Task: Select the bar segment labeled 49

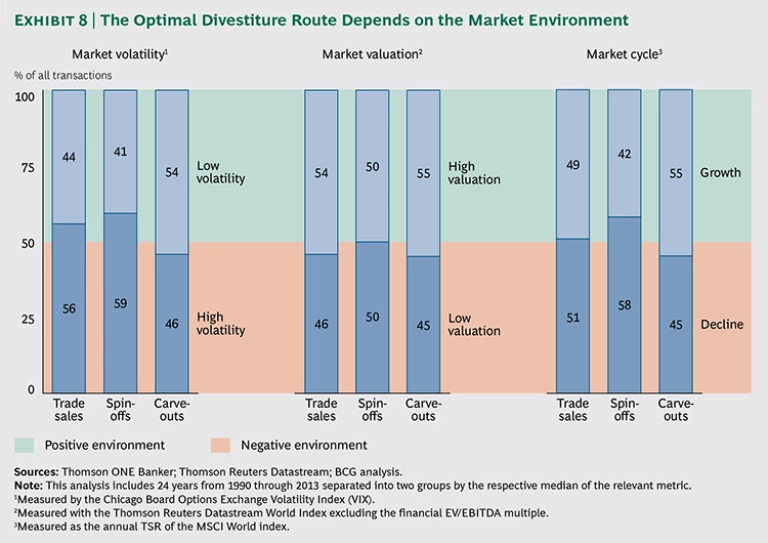Action: (573, 164)
